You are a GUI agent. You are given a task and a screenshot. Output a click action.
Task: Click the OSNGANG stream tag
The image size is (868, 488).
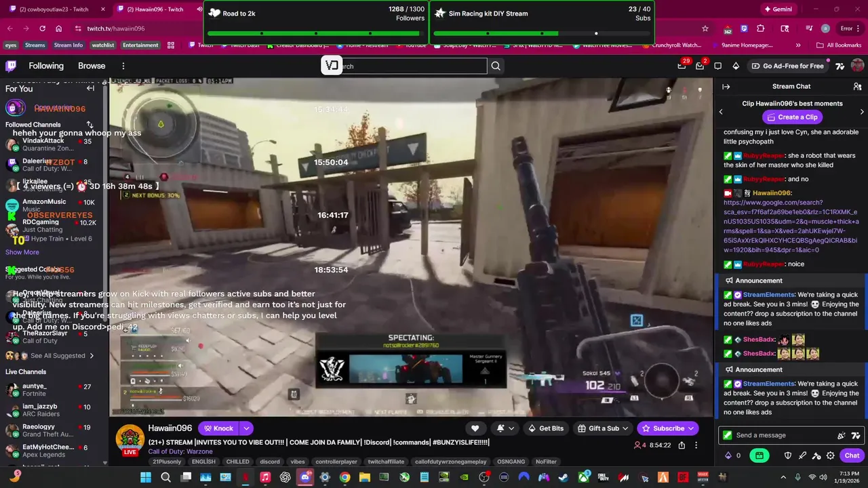tap(511, 462)
